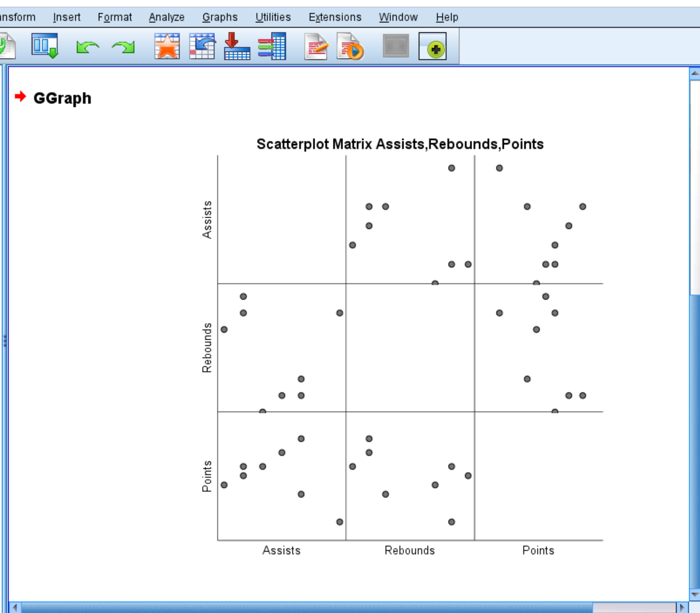Click the vertical Points axis label

pyautogui.click(x=207, y=476)
